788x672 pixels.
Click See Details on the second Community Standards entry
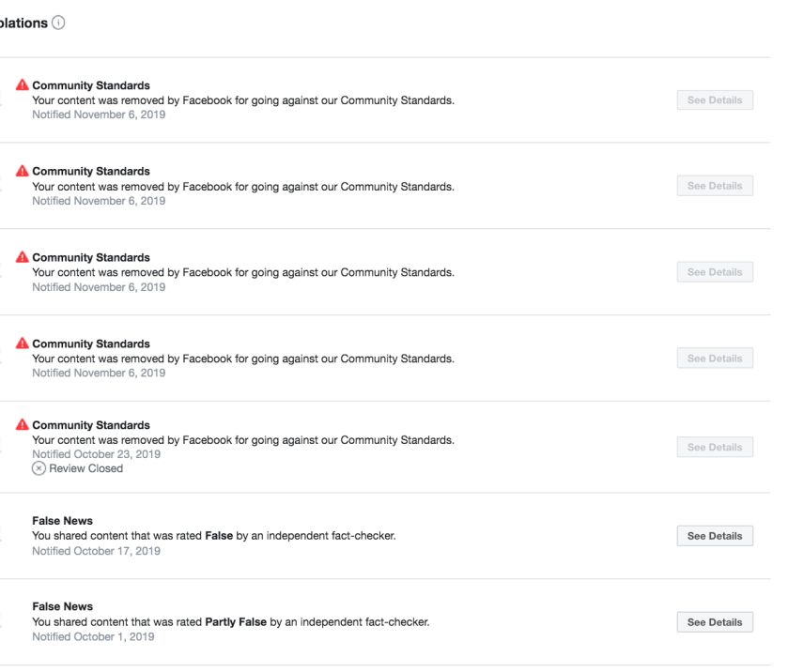coord(714,186)
